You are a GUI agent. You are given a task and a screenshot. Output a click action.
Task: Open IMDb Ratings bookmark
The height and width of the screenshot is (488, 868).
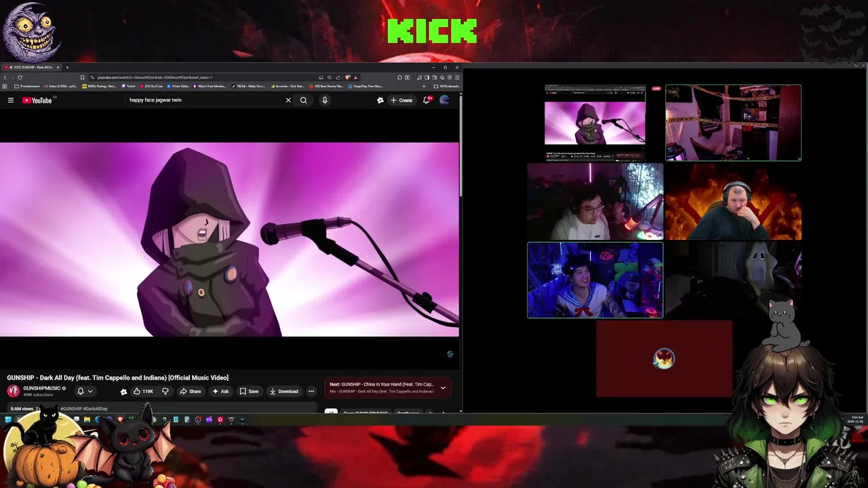(x=100, y=86)
